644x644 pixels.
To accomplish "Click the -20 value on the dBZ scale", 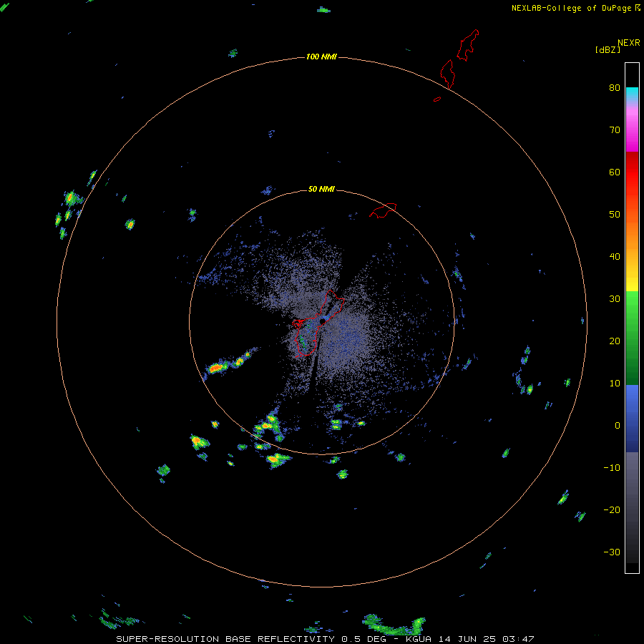I will click(612, 509).
